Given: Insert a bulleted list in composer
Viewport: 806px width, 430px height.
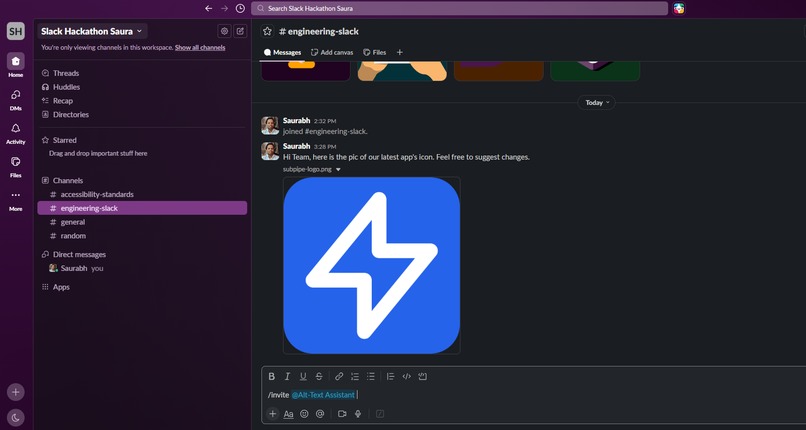Looking at the screenshot, I should [371, 377].
